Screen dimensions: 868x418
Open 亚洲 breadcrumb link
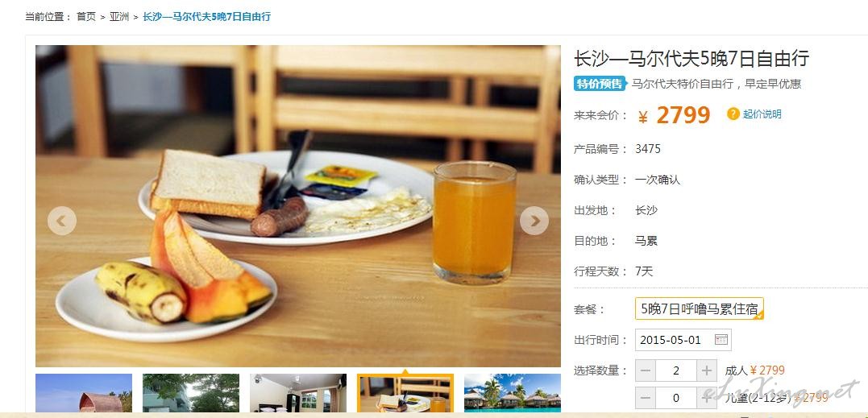119,17
